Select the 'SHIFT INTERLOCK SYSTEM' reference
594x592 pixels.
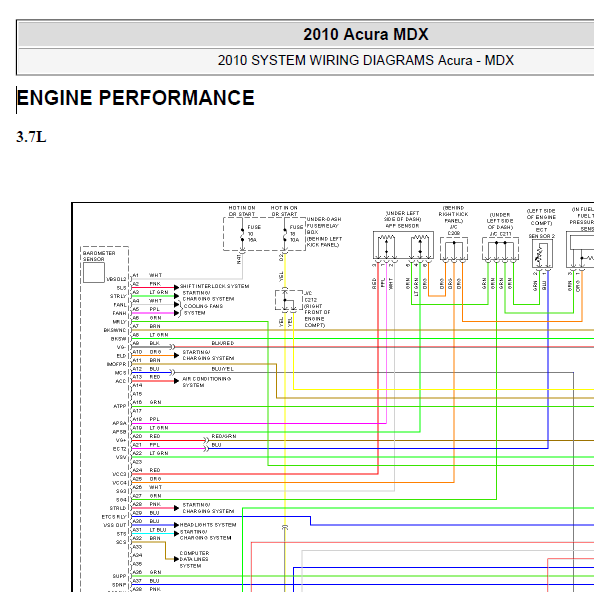point(214,286)
